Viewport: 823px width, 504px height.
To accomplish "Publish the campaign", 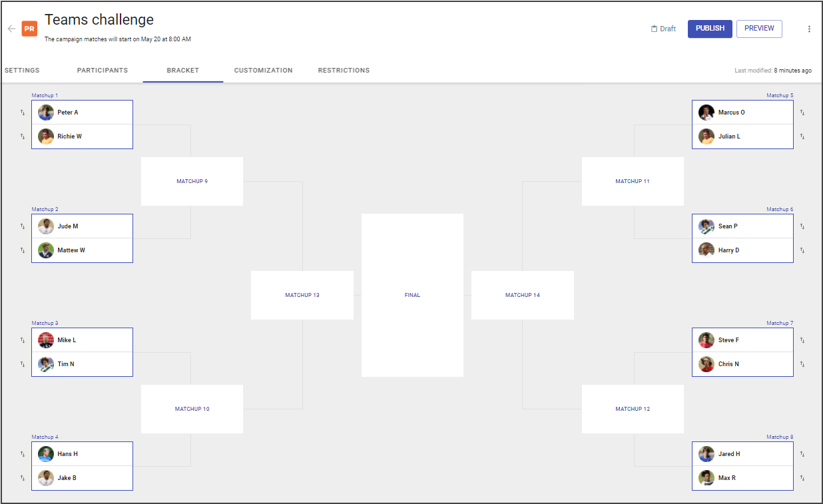I will 710,29.
